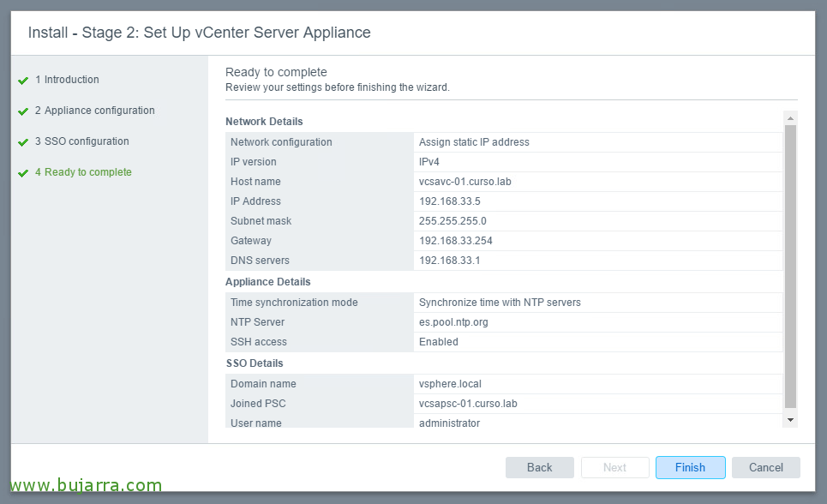Select the domain name value vsphere.local
827x504 pixels.
click(x=450, y=384)
